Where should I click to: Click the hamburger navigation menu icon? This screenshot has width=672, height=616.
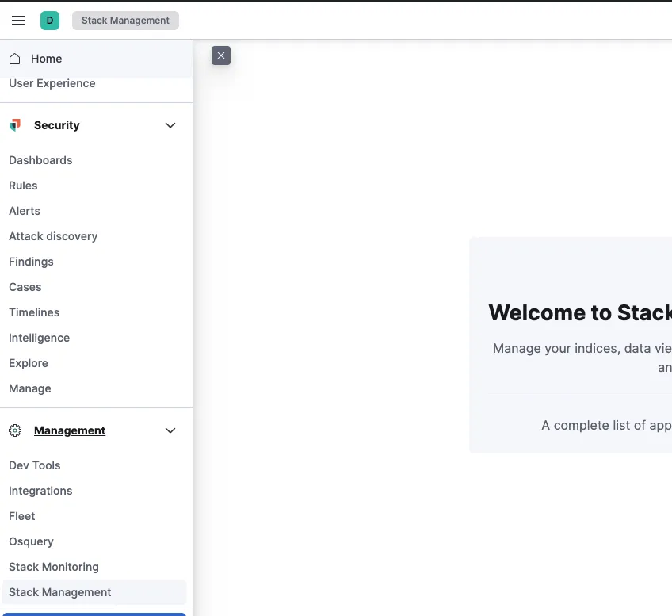click(18, 21)
